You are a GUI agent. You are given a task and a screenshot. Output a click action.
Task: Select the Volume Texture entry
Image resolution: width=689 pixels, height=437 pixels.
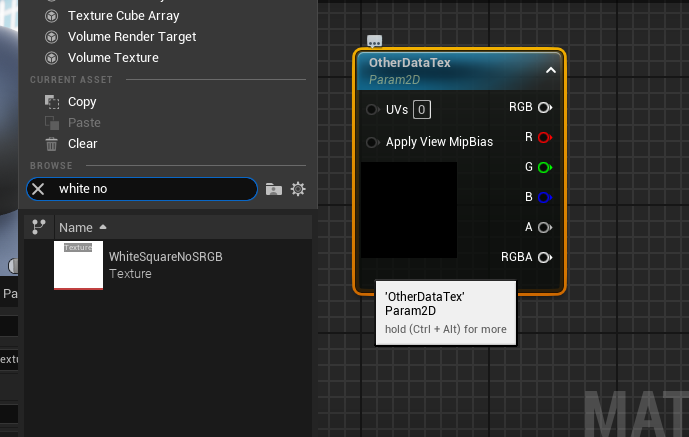(x=112, y=58)
